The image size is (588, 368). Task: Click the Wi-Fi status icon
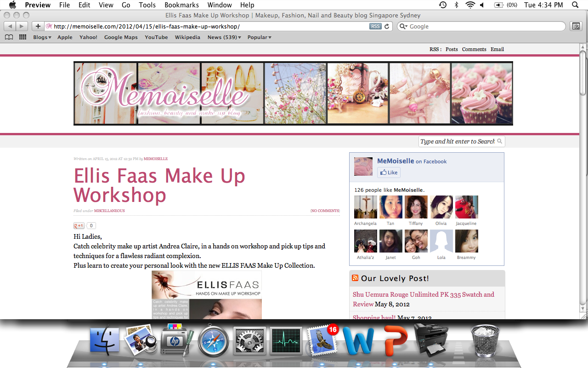469,5
